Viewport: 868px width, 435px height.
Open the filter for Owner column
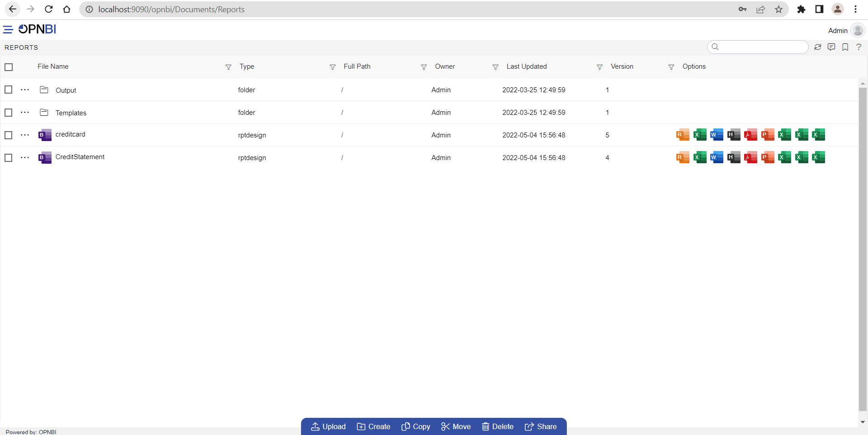coord(495,67)
